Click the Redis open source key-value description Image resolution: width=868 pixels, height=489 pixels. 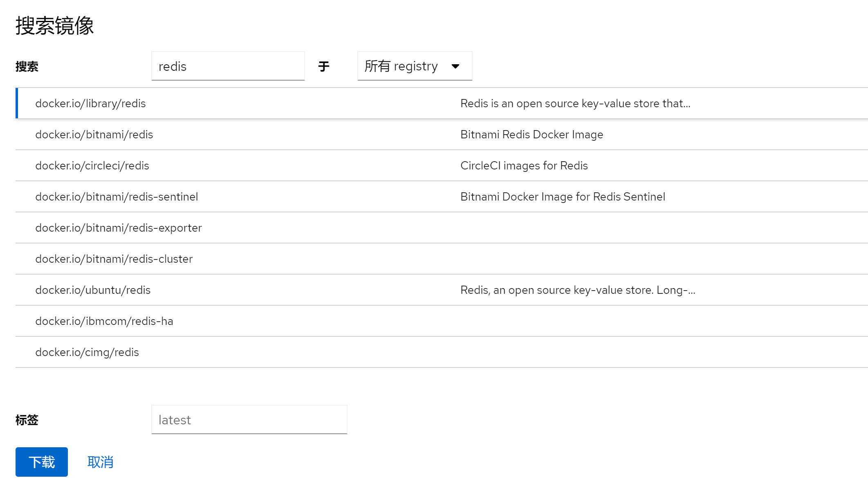click(x=575, y=104)
